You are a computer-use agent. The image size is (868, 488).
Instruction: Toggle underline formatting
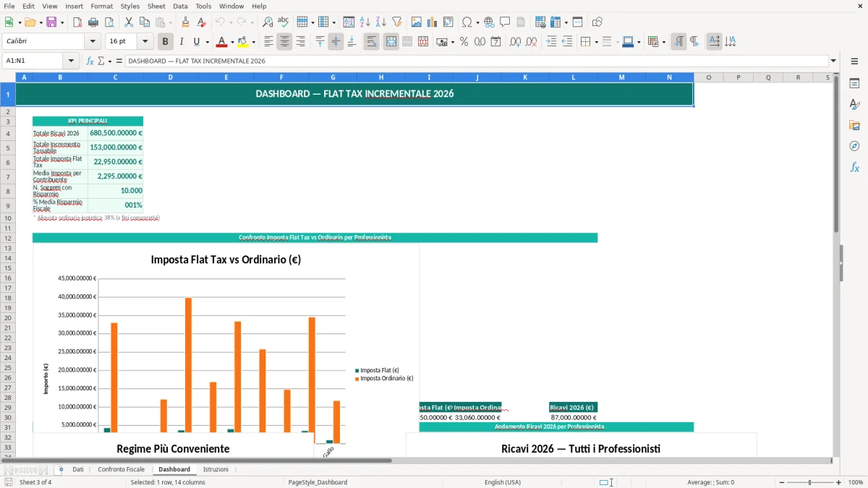(x=197, y=42)
